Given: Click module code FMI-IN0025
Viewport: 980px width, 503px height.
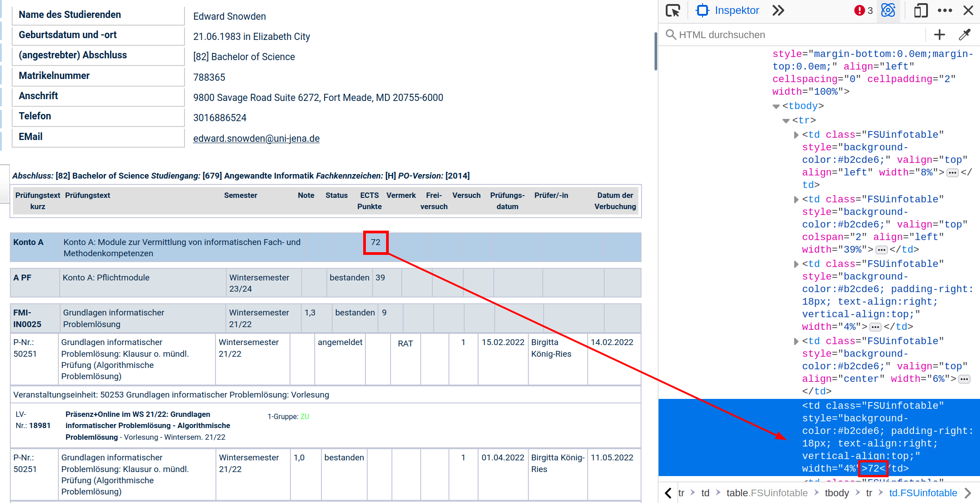Looking at the screenshot, I should [x=27, y=318].
